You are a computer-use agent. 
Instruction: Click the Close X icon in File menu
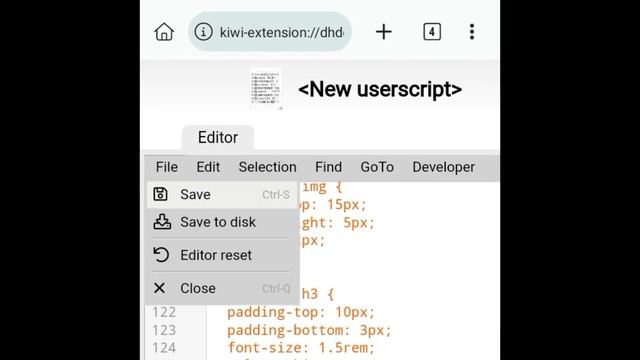pos(160,288)
